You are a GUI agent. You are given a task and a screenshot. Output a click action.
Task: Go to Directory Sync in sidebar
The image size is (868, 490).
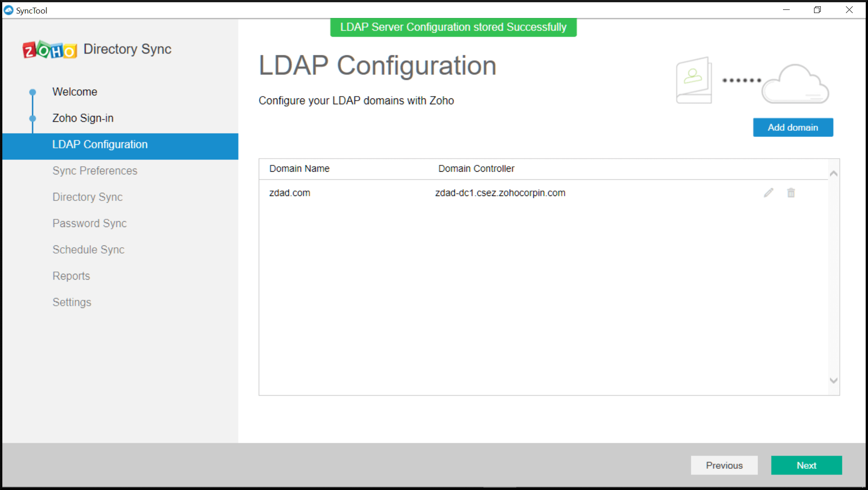[x=88, y=197]
